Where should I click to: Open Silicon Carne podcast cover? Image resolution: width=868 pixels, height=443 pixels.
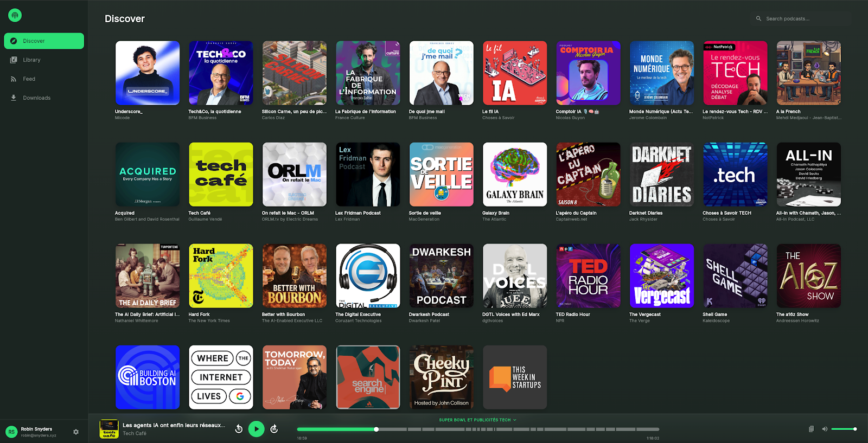pos(295,73)
